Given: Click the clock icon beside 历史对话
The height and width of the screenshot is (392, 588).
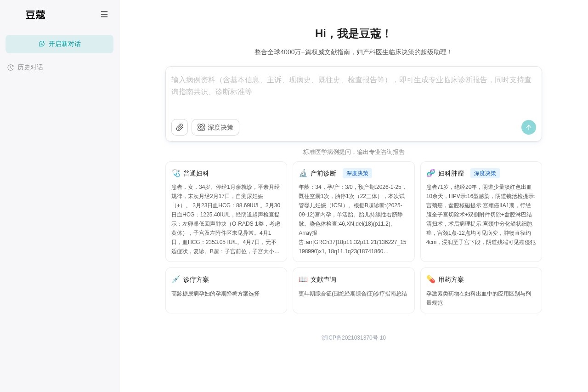Looking at the screenshot, I should [11, 67].
